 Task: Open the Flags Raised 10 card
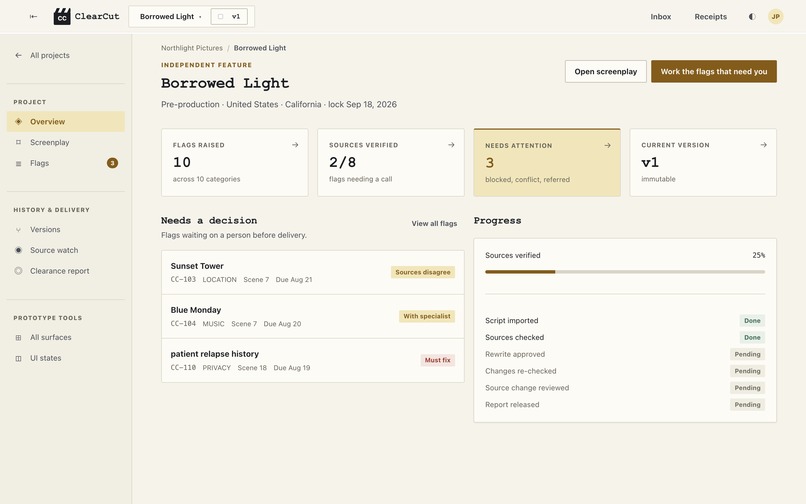coord(235,163)
